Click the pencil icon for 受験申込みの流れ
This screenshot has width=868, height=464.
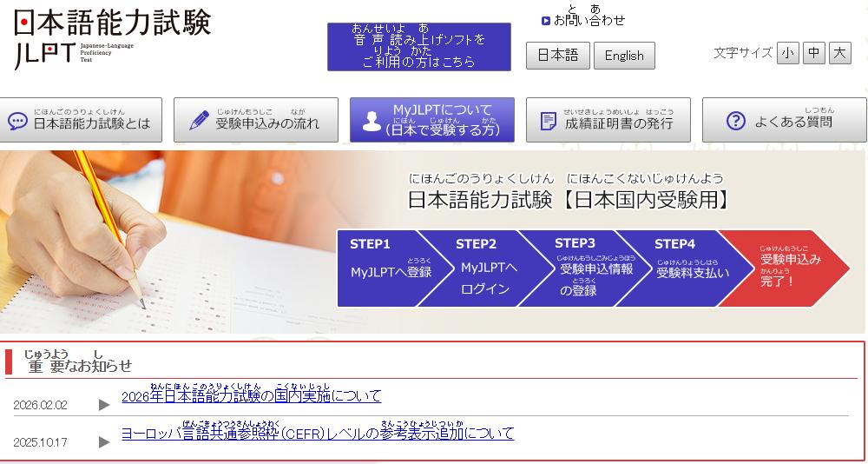coord(199,121)
